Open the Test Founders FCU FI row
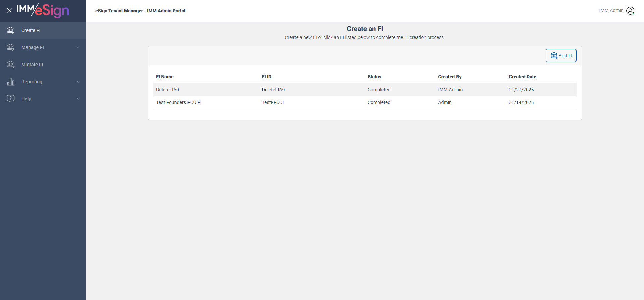Viewport: 644px width, 300px height. tap(178, 102)
